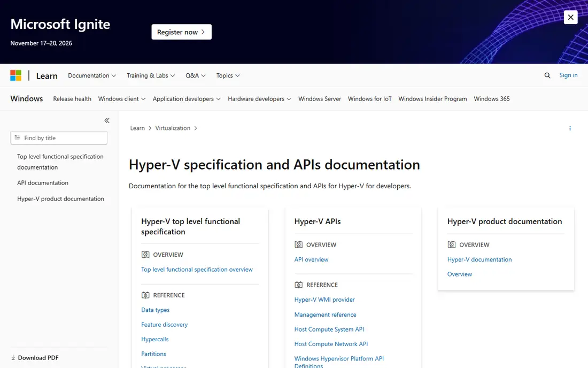Screen dimensions: 588x368
Task: Open the Feature discovery link
Action: click(x=164, y=325)
